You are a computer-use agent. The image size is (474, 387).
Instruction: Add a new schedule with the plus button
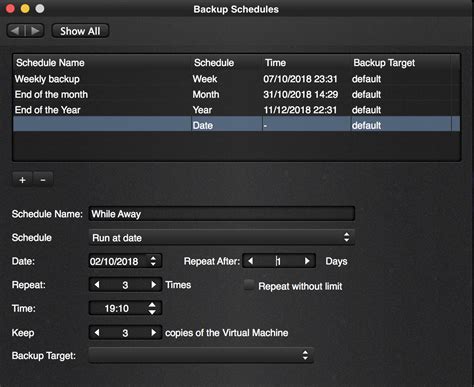pos(22,180)
